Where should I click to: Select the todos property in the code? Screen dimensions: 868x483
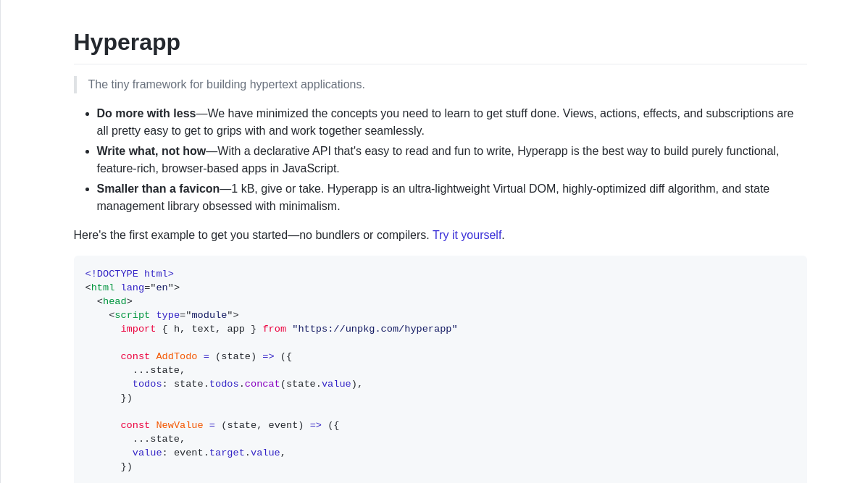pos(147,384)
